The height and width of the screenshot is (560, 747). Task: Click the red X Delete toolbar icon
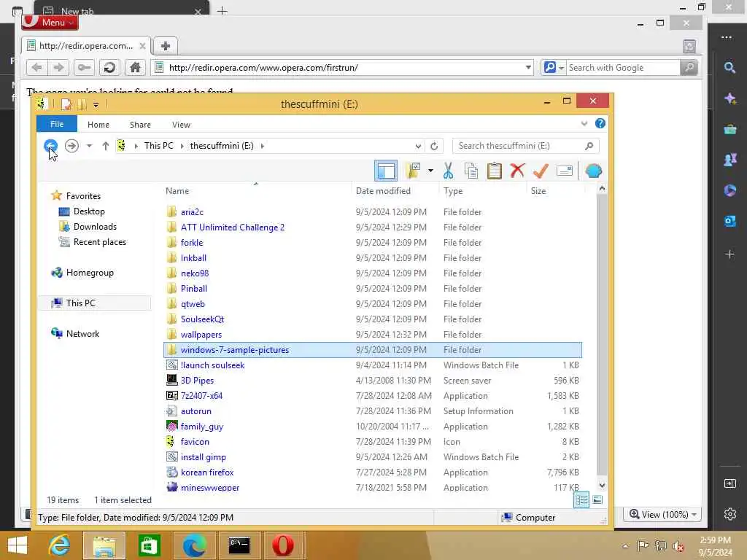517,171
